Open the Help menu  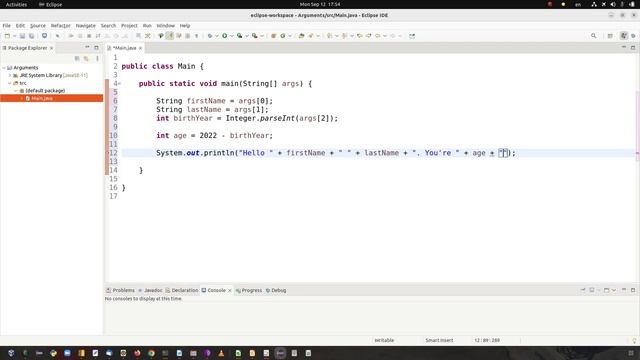click(185, 26)
